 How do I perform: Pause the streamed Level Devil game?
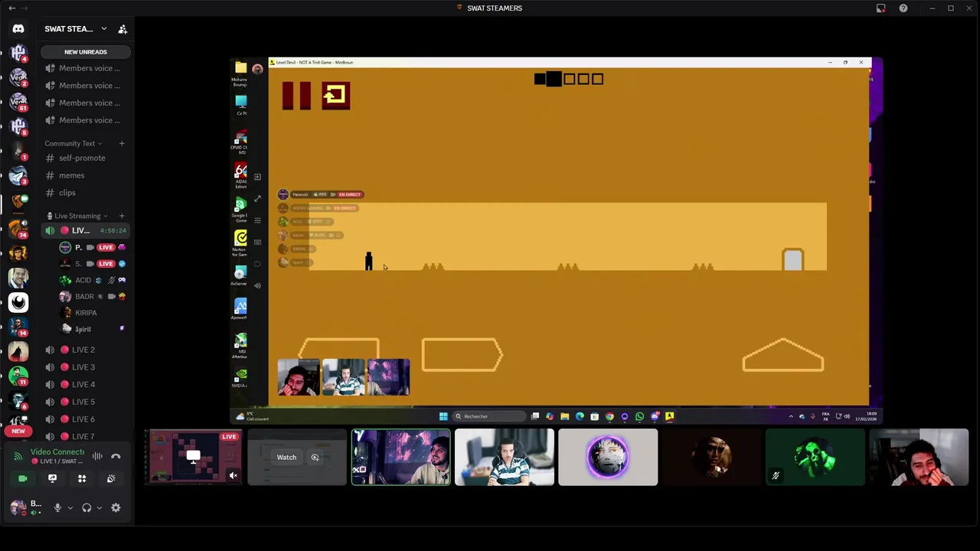click(x=296, y=96)
